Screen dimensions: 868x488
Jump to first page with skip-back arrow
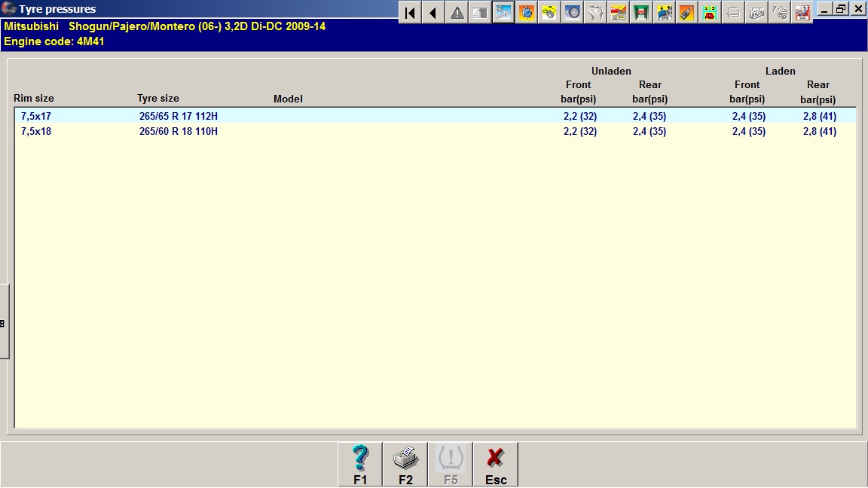410,12
